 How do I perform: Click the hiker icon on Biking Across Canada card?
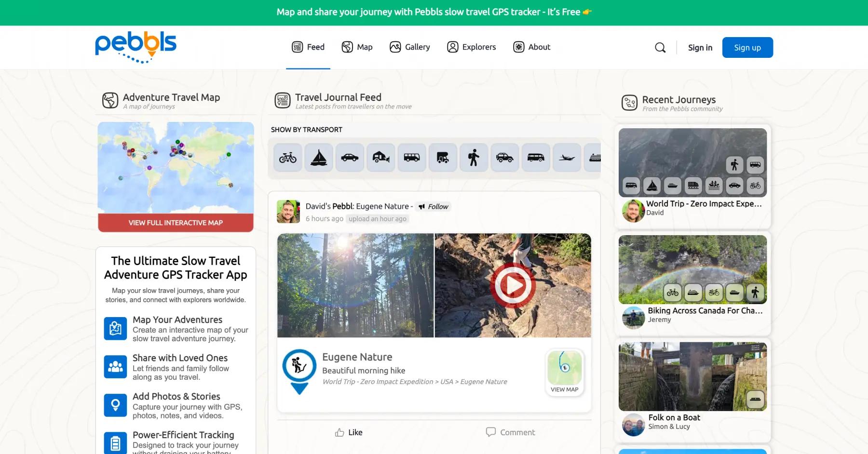coord(755,292)
